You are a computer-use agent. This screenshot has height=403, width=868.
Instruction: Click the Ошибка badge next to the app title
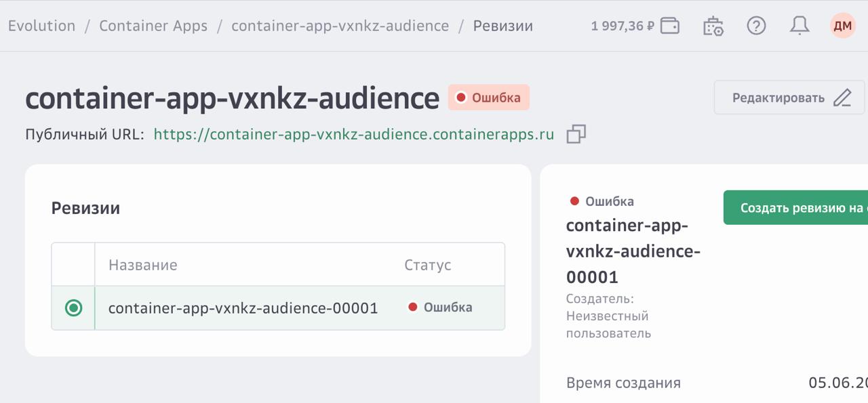point(488,98)
